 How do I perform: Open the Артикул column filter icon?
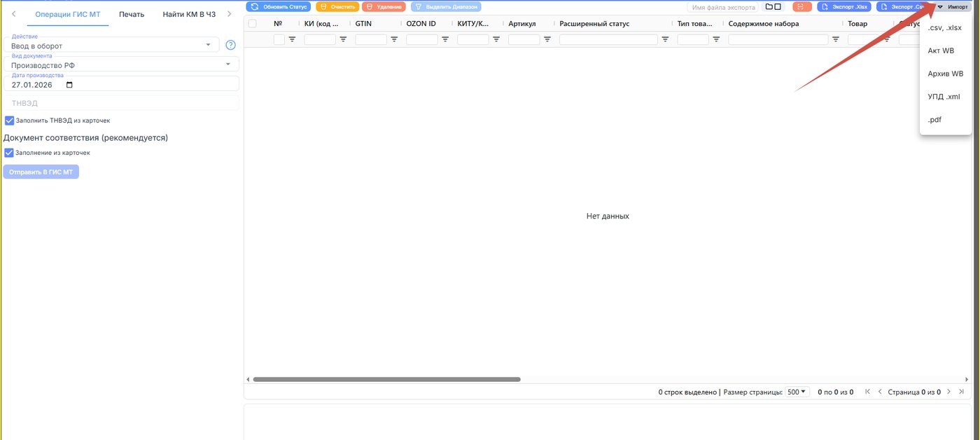tap(547, 39)
